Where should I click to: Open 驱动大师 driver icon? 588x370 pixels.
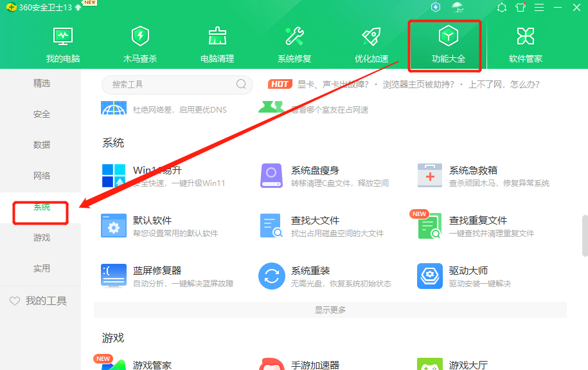pos(430,275)
